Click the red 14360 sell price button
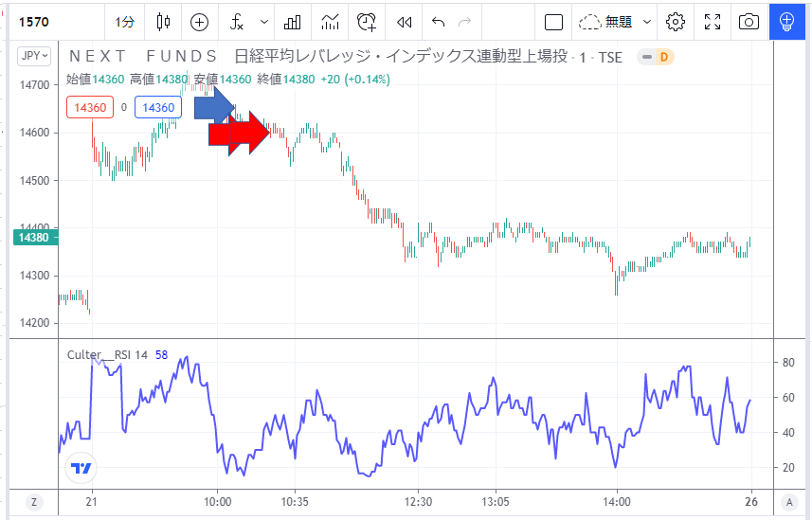This screenshot has height=520, width=812. click(90, 107)
